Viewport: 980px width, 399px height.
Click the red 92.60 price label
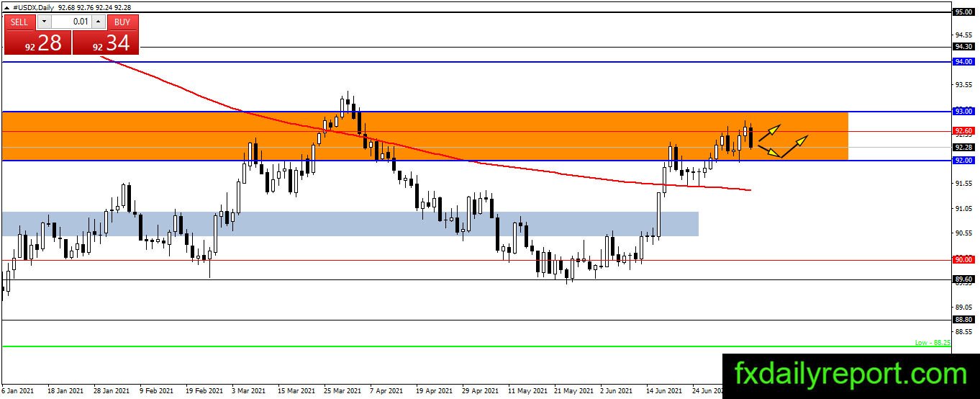[x=963, y=131]
